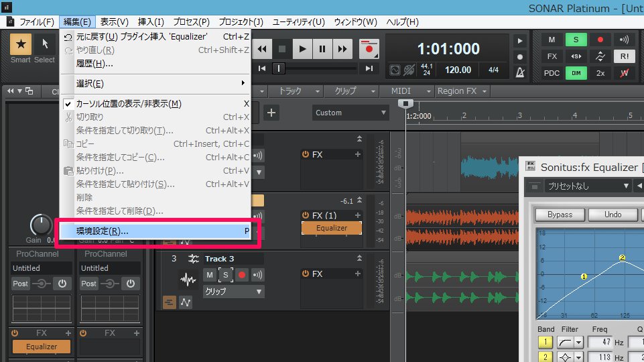Screen dimensions: 644x362
Task: Open the ファイル(F) menu
Action: (x=37, y=21)
